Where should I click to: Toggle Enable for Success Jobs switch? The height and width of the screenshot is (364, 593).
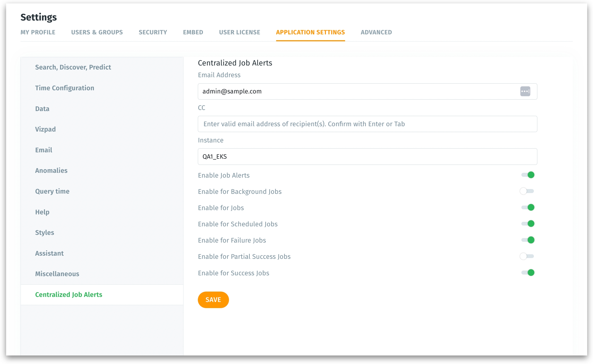(x=528, y=273)
